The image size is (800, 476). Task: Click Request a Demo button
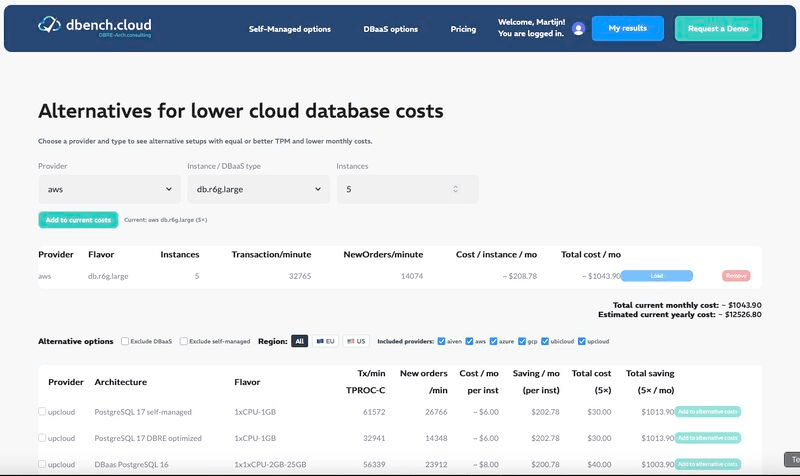(718, 29)
